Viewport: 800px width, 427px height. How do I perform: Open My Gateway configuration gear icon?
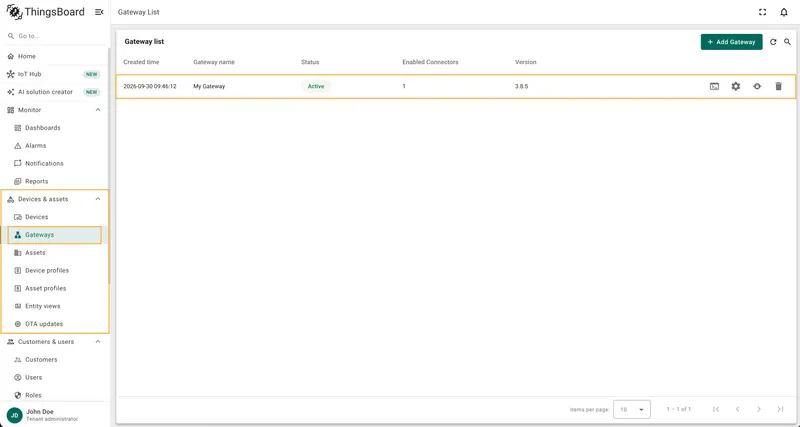736,86
